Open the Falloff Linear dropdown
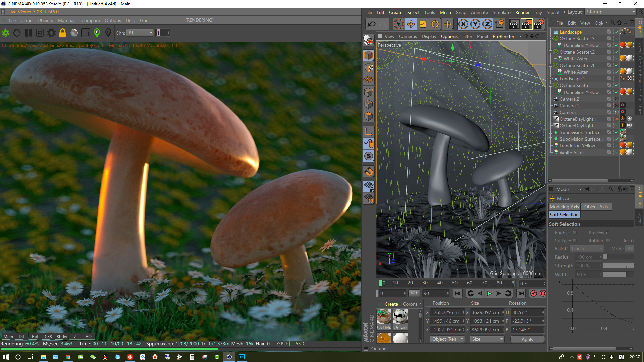 (x=586, y=248)
